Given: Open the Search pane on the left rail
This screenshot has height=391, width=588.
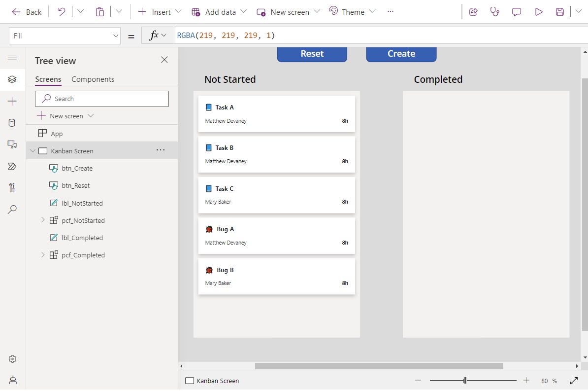Looking at the screenshot, I should pyautogui.click(x=12, y=210).
